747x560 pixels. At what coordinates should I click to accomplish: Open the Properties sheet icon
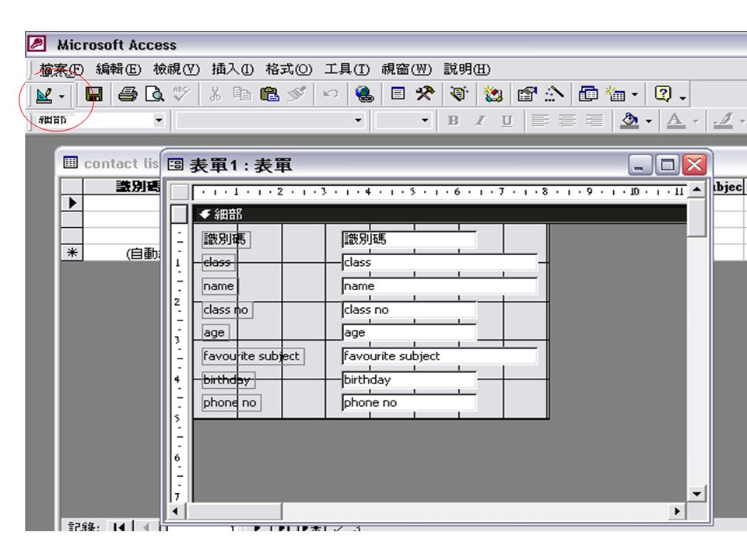527,94
